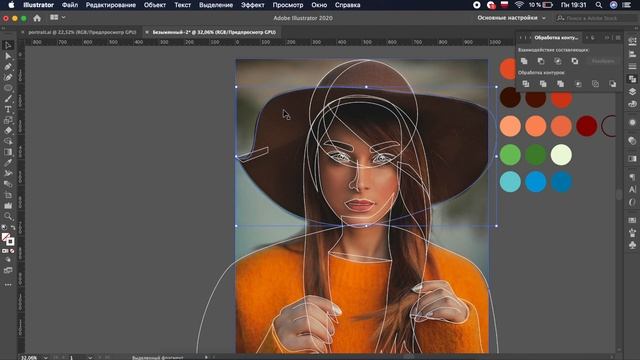Image resolution: width=640 pixels, height=360 pixels.
Task: Click the dark brown circle swatch
Action: (x=510, y=98)
